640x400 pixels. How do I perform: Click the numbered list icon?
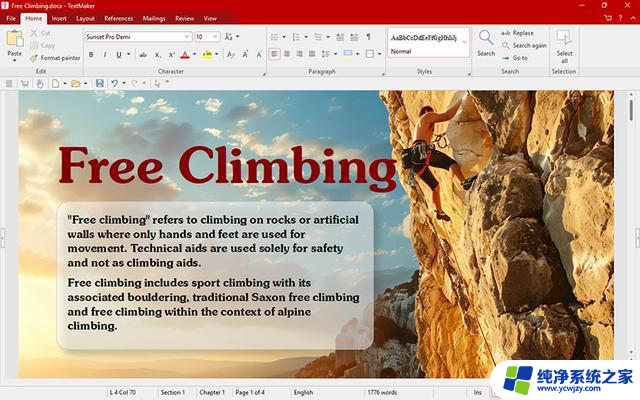tap(296, 37)
